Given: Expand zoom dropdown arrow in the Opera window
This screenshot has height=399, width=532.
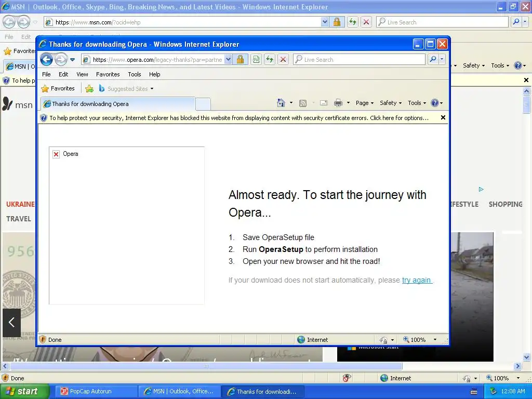Looking at the screenshot, I should [435, 340].
